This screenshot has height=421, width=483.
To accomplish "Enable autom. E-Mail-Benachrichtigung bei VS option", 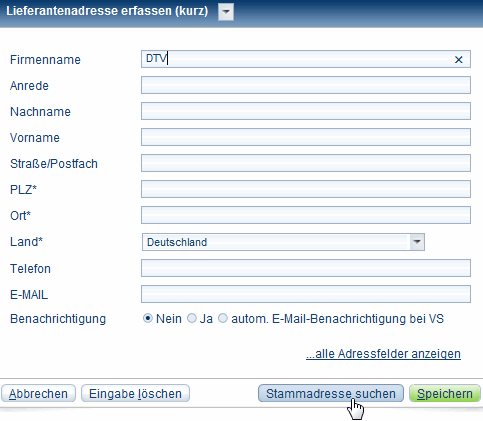I will point(223,318).
